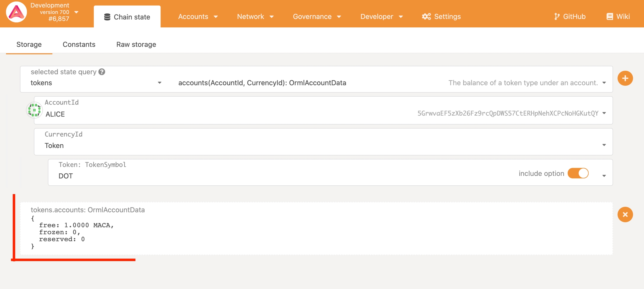Screen dimensions: 644x289
Task: Open the Wiki link
Action: 618,16
